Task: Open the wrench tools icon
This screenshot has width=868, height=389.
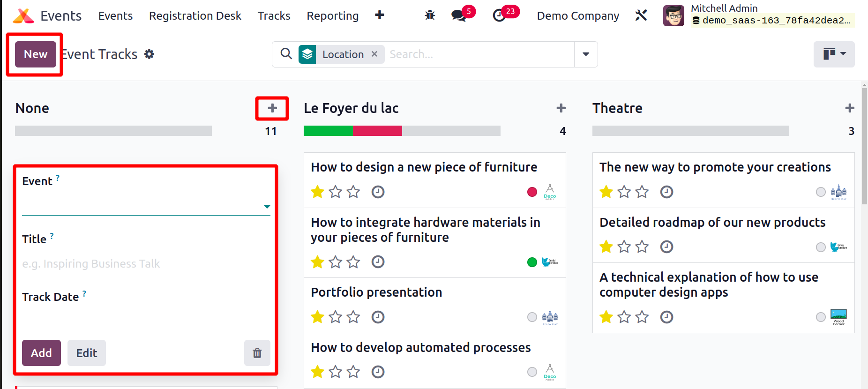Action: [x=641, y=15]
